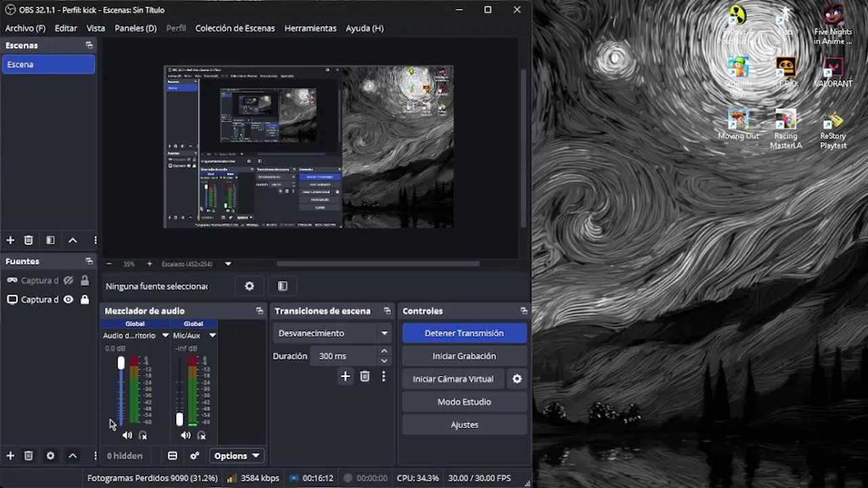
Task: Show the hidden game capture source
Action: [68, 280]
